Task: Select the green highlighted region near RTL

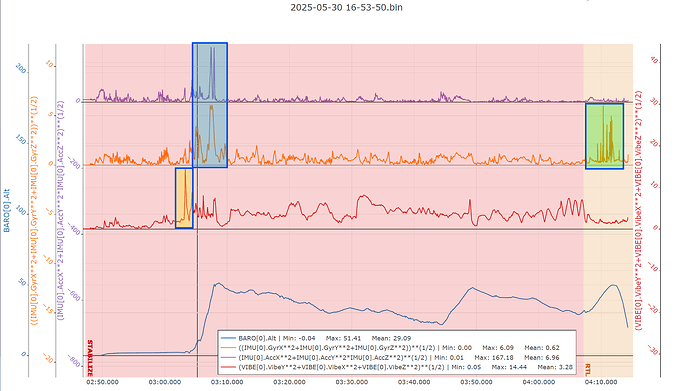Action: (605, 136)
